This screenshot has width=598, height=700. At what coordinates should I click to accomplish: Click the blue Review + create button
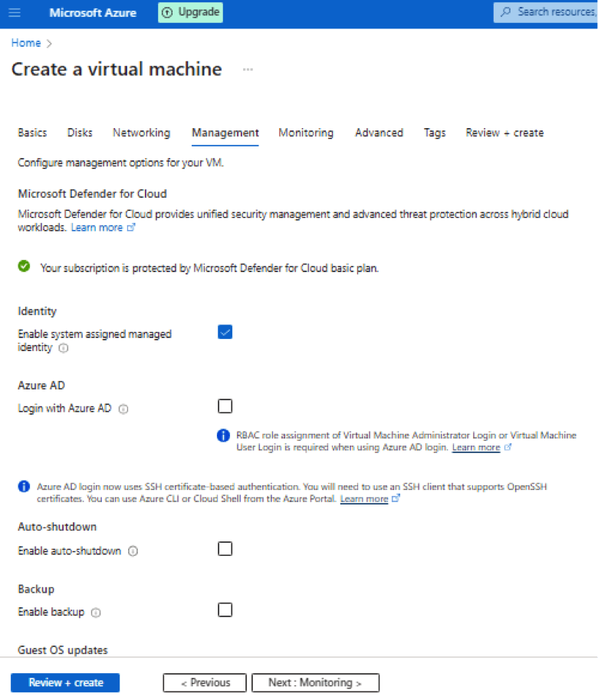(x=65, y=682)
